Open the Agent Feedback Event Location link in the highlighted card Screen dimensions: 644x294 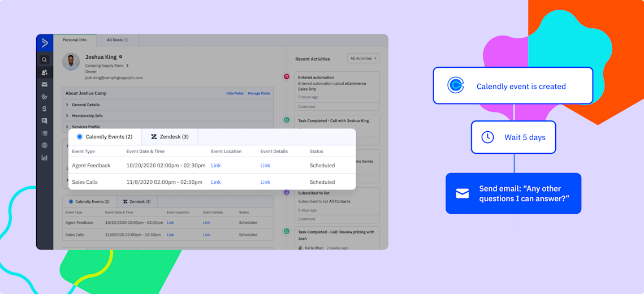(216, 166)
